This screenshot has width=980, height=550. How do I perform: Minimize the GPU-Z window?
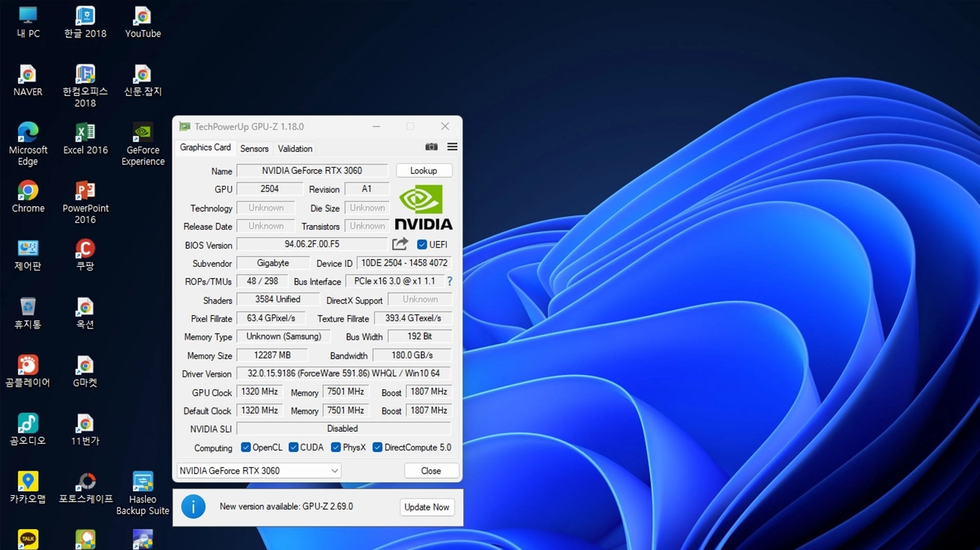376,127
